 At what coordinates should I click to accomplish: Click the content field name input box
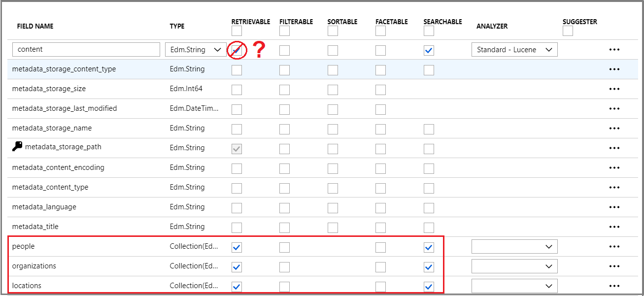(86, 49)
